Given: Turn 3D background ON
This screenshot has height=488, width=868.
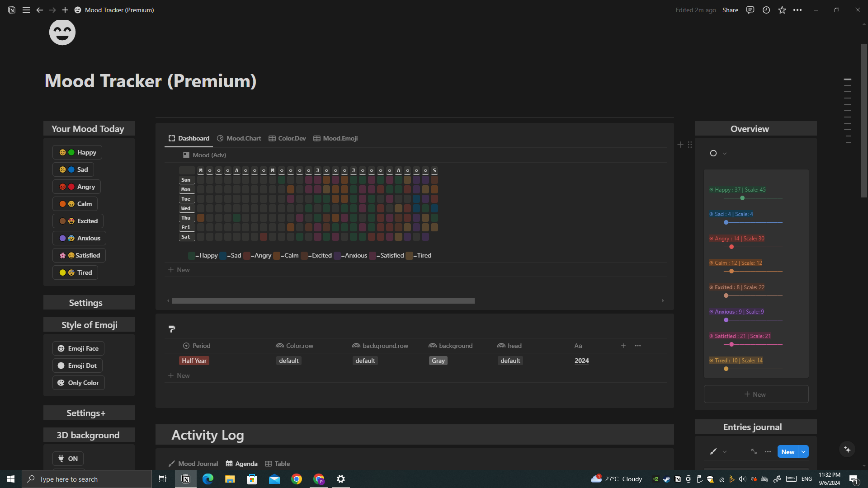Looking at the screenshot, I should pyautogui.click(x=68, y=459).
